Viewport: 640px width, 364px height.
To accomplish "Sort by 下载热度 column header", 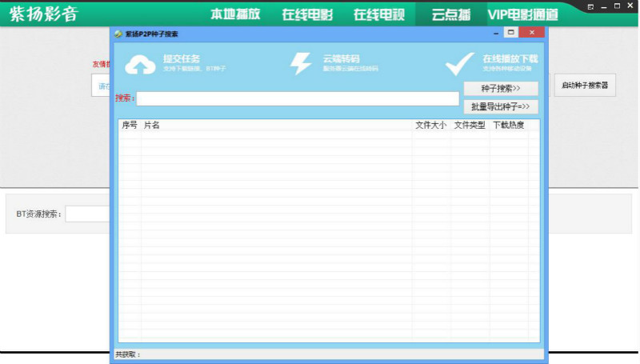I will [509, 125].
